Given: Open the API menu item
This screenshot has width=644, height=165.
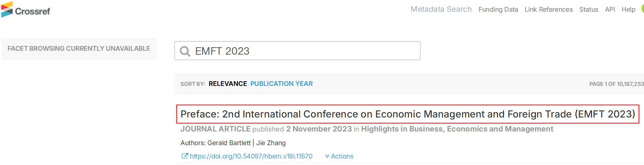Looking at the screenshot, I should click(x=610, y=9).
